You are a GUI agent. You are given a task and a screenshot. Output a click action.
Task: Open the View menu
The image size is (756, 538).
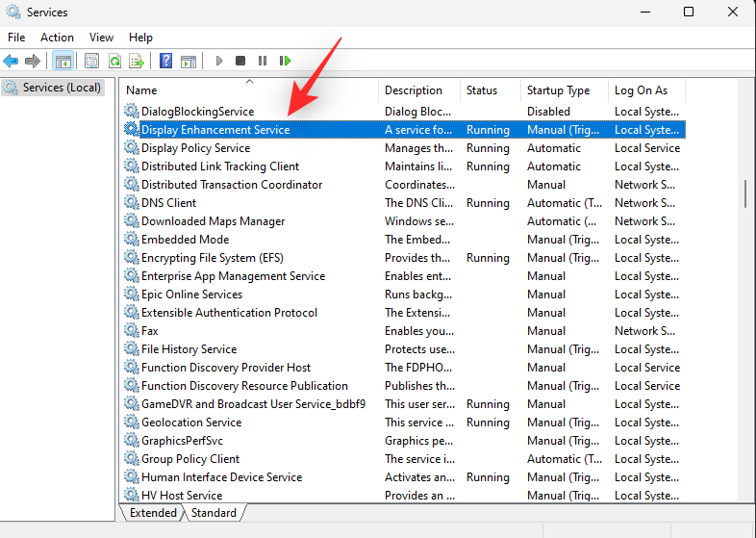pos(101,37)
